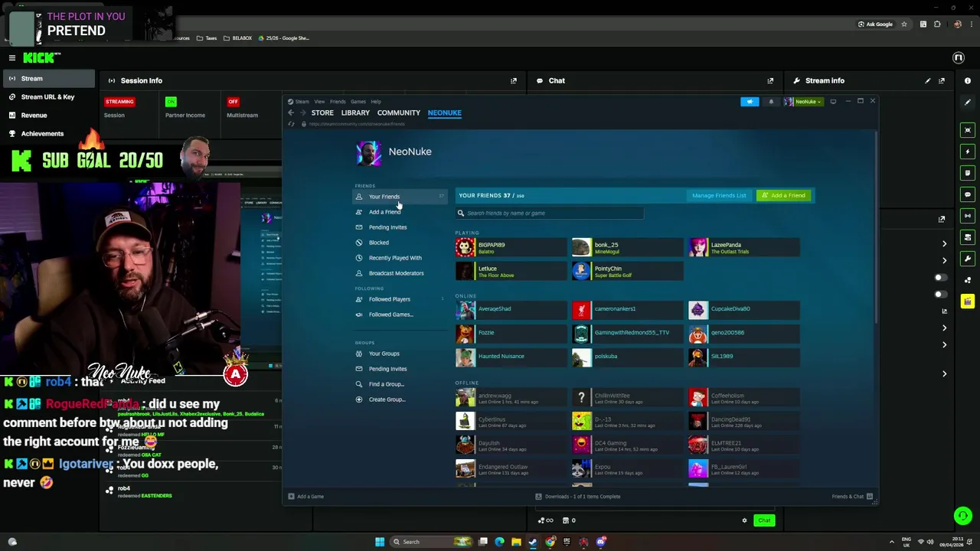Go to the Steam STORE tab

click(x=322, y=112)
